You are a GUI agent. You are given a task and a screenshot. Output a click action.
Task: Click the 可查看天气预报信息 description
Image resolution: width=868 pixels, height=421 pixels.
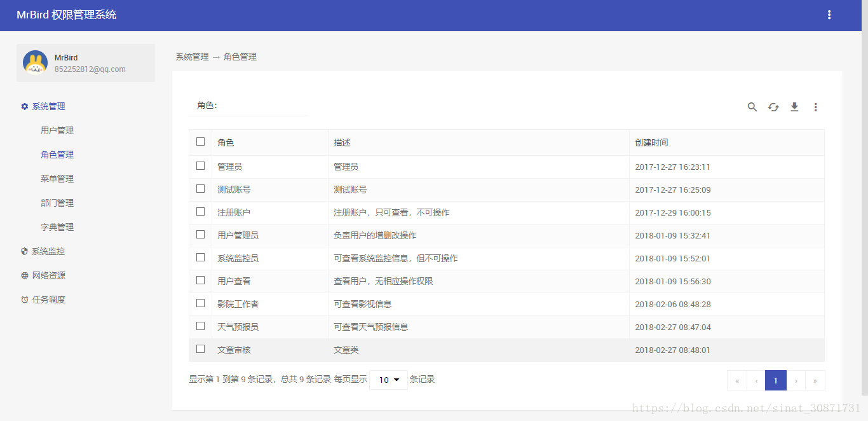coord(371,327)
